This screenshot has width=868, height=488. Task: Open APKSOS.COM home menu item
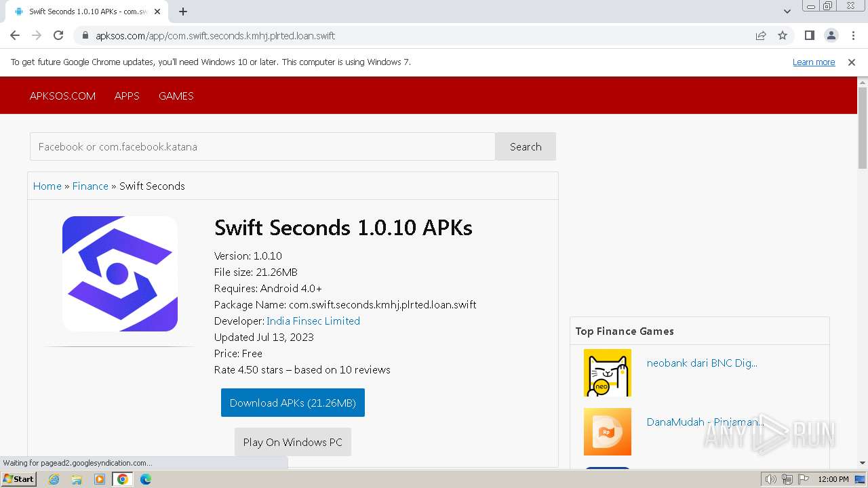pyautogui.click(x=62, y=96)
